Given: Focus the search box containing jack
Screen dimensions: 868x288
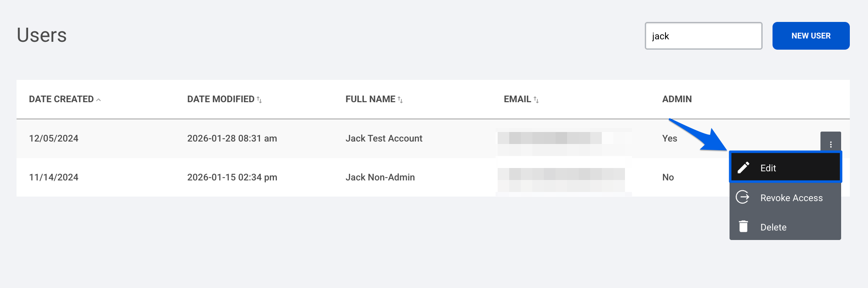Looking at the screenshot, I should (703, 36).
